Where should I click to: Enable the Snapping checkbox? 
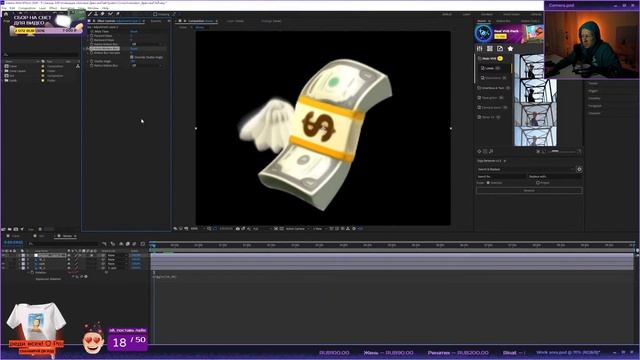point(155,14)
